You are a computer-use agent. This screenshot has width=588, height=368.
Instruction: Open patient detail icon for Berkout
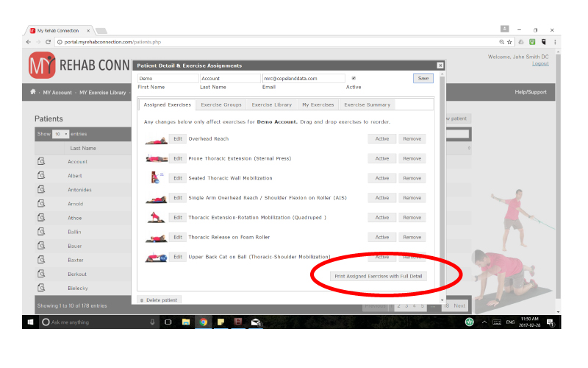[x=41, y=274]
